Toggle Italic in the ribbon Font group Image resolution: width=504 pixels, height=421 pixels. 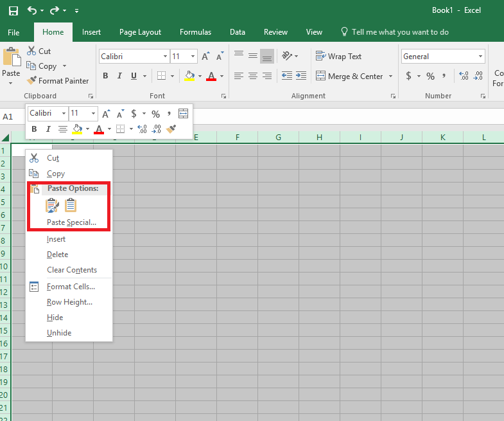click(x=119, y=76)
